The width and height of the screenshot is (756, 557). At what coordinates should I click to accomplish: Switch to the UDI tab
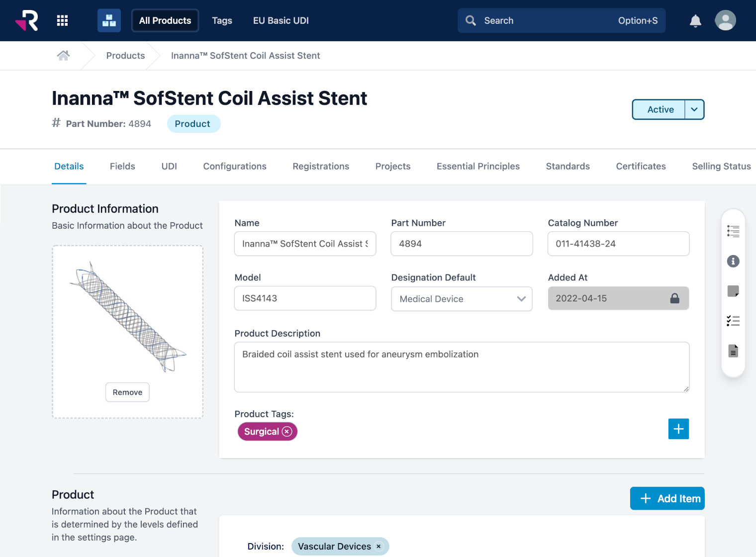point(169,166)
